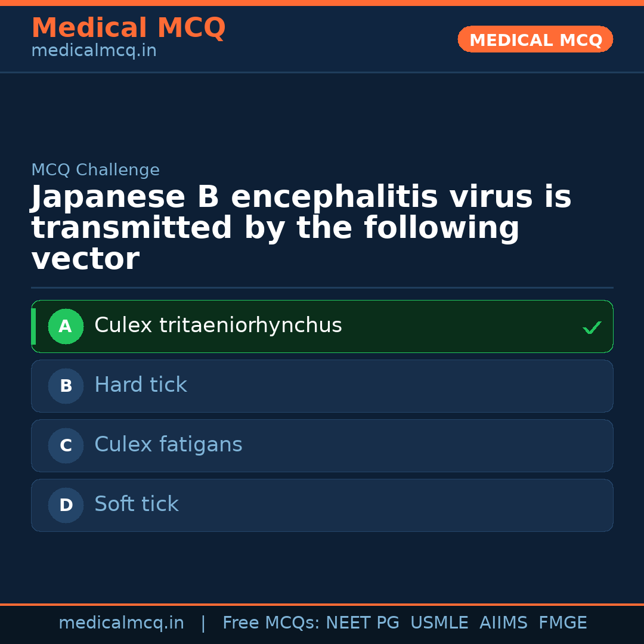Screen dimensions: 644x644
Task: Click the green highlight bar beside option A
Action: pyautogui.click(x=33, y=326)
